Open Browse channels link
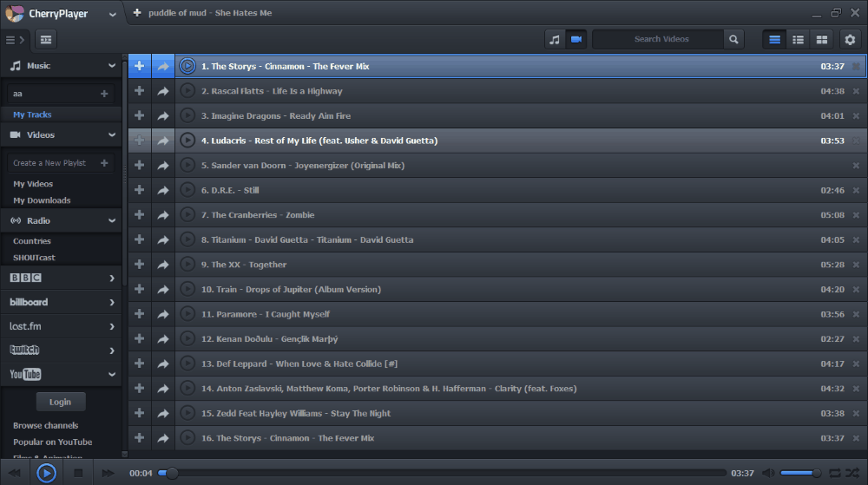The image size is (868, 485). click(x=45, y=425)
